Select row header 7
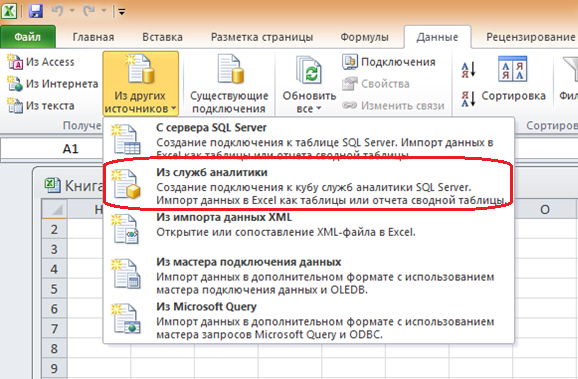This screenshot has width=578, height=379. tap(55, 329)
